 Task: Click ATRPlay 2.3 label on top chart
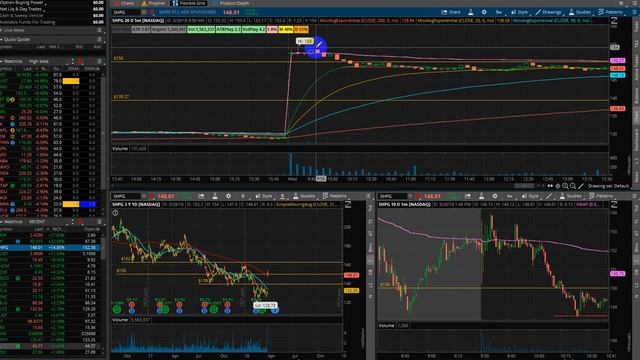[x=228, y=30]
